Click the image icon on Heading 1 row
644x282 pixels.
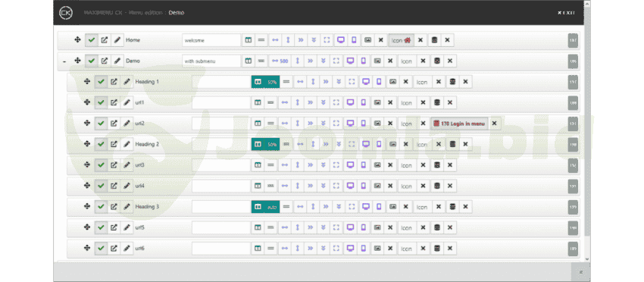point(392,81)
